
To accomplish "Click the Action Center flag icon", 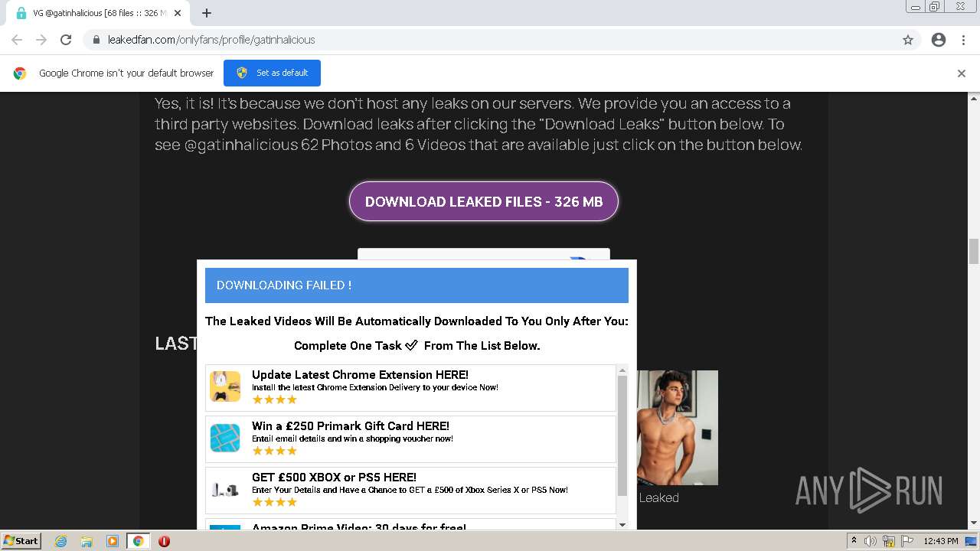I will 907,541.
